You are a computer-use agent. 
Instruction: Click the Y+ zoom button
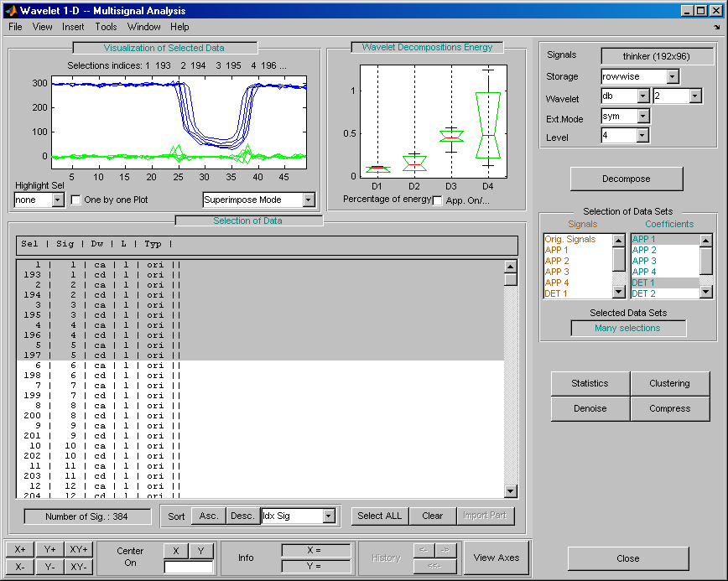pyautogui.click(x=50, y=549)
